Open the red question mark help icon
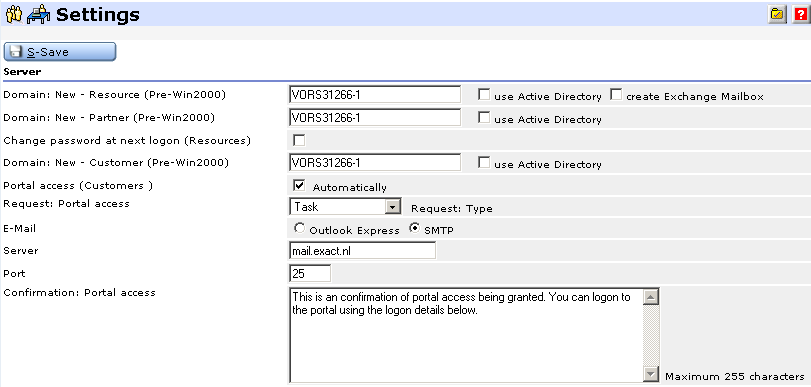Viewport: 811px width, 387px height. [801, 14]
